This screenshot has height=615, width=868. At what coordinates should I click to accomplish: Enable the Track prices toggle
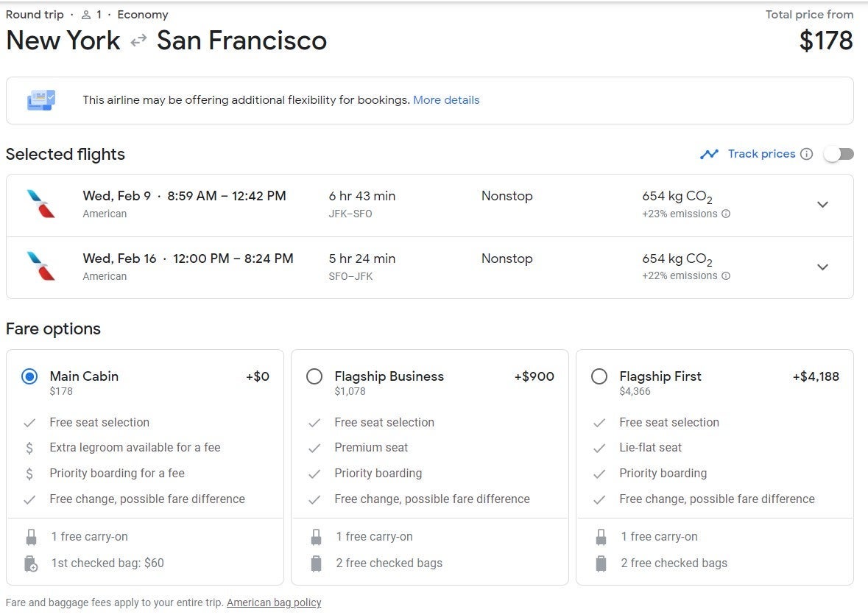point(839,154)
